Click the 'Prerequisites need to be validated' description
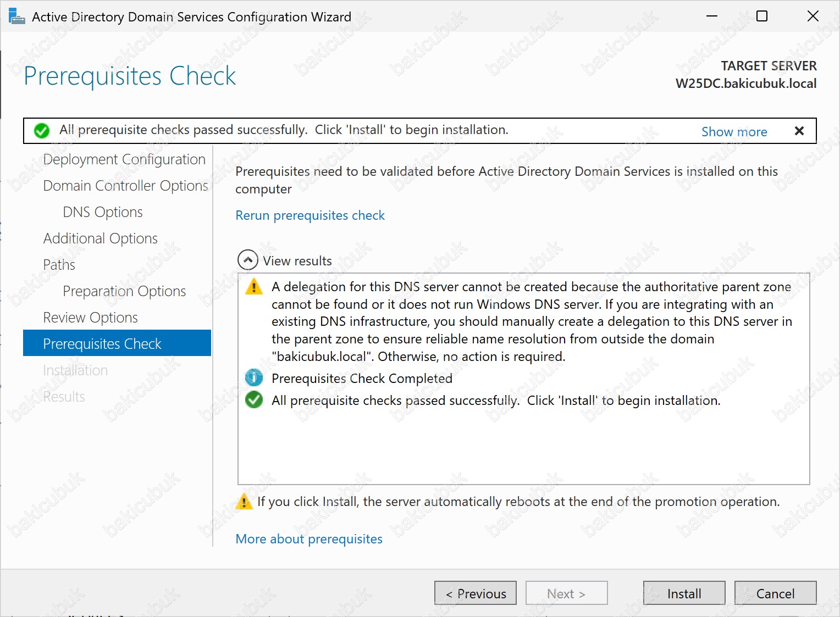Screen dimensions: 840x617 click(506, 180)
